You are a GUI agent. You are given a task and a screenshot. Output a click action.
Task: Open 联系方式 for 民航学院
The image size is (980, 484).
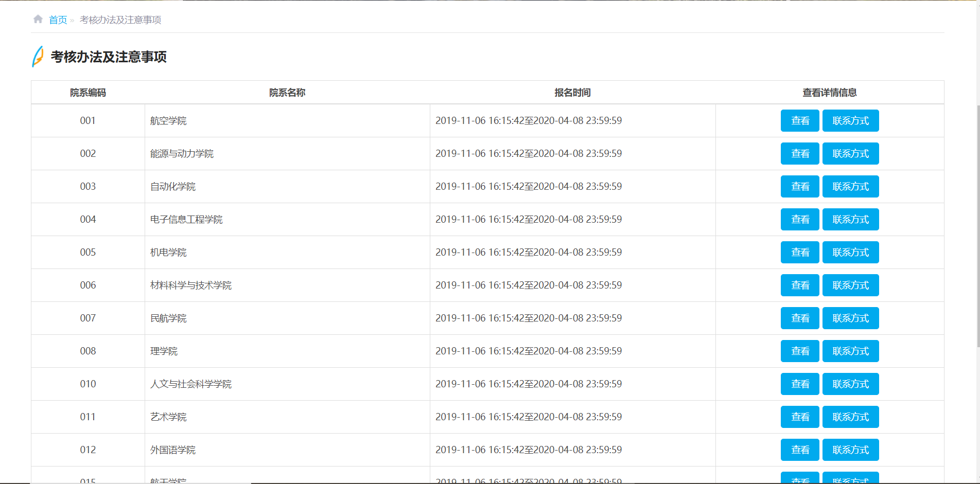pos(850,318)
